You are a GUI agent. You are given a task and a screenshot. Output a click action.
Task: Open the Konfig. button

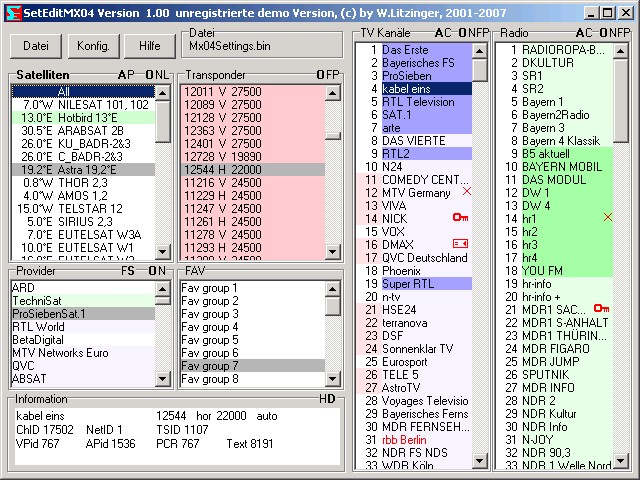click(93, 46)
